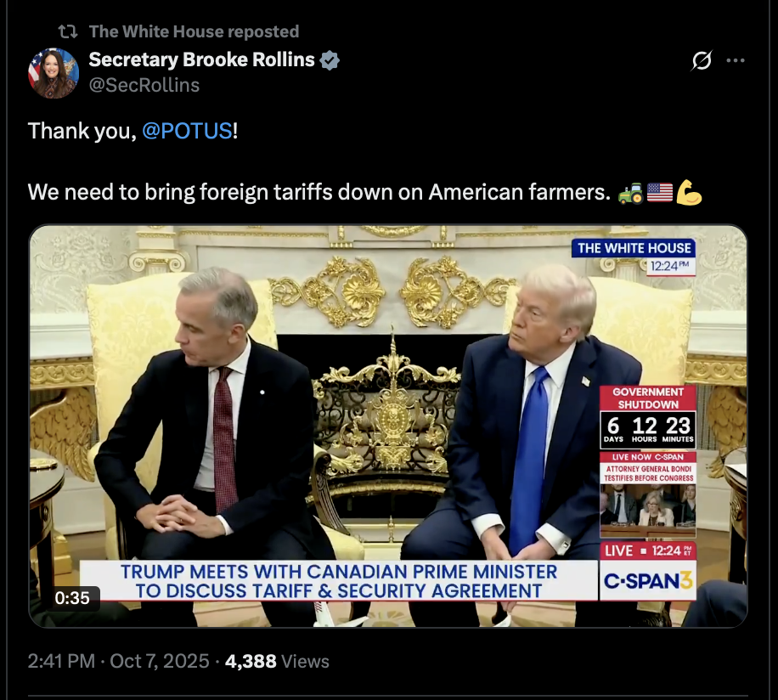Open "The White House reposted" link
The image size is (778, 700).
pyautogui.click(x=194, y=31)
